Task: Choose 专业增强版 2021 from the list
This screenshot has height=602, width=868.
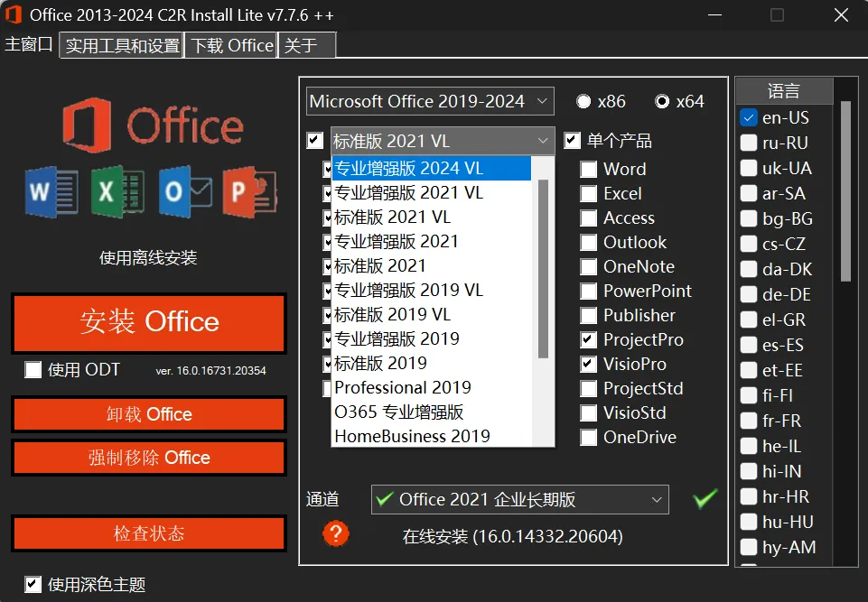Action: coord(432,241)
